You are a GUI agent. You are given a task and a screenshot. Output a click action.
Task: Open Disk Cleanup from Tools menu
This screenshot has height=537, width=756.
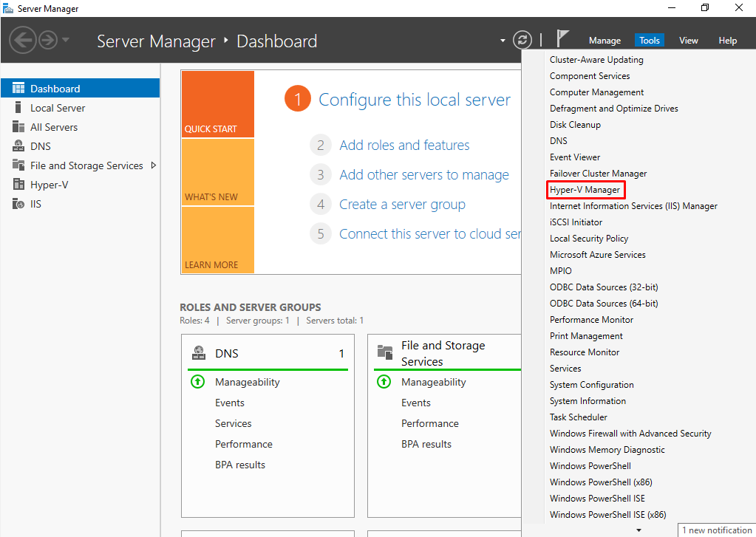pos(575,125)
